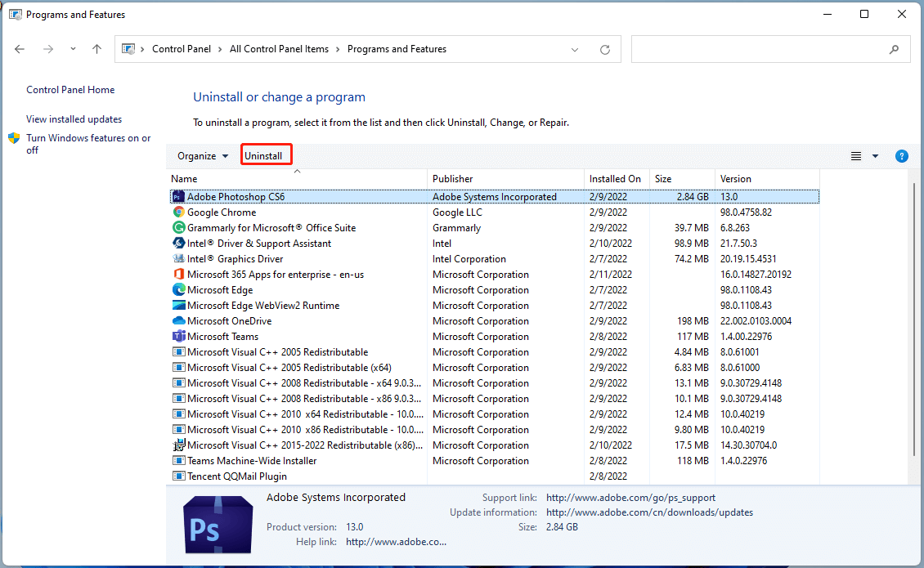This screenshot has width=924, height=568.
Task: Click the Edge WebView2 Runtime icon
Action: pos(178,305)
